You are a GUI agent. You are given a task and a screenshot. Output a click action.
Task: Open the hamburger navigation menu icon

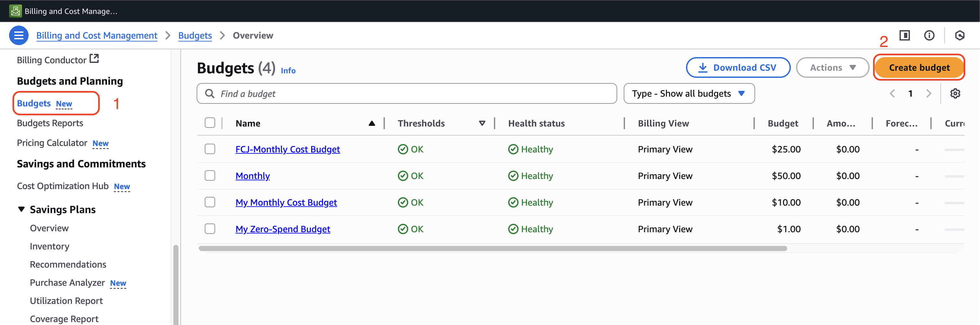[18, 36]
